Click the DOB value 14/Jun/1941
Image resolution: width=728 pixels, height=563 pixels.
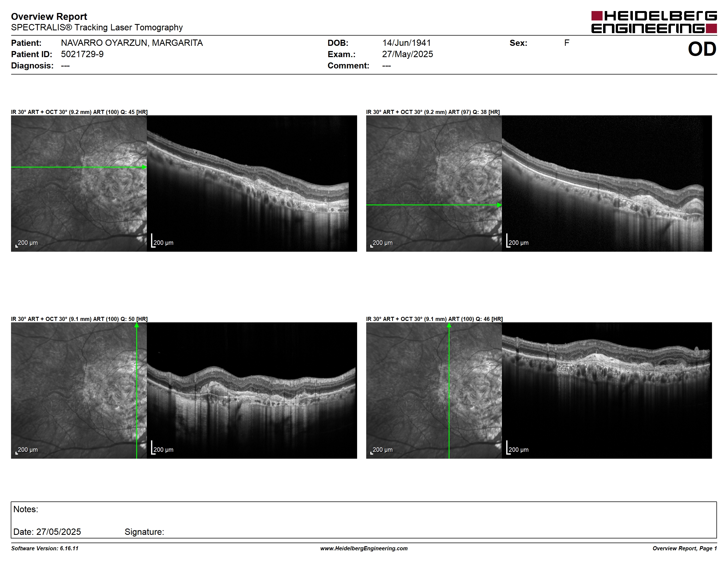click(x=406, y=43)
